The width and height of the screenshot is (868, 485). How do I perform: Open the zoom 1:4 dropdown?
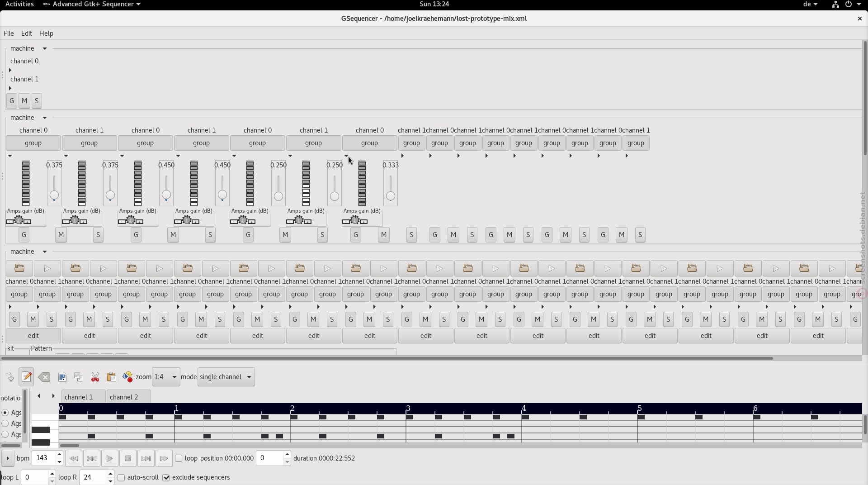click(166, 377)
